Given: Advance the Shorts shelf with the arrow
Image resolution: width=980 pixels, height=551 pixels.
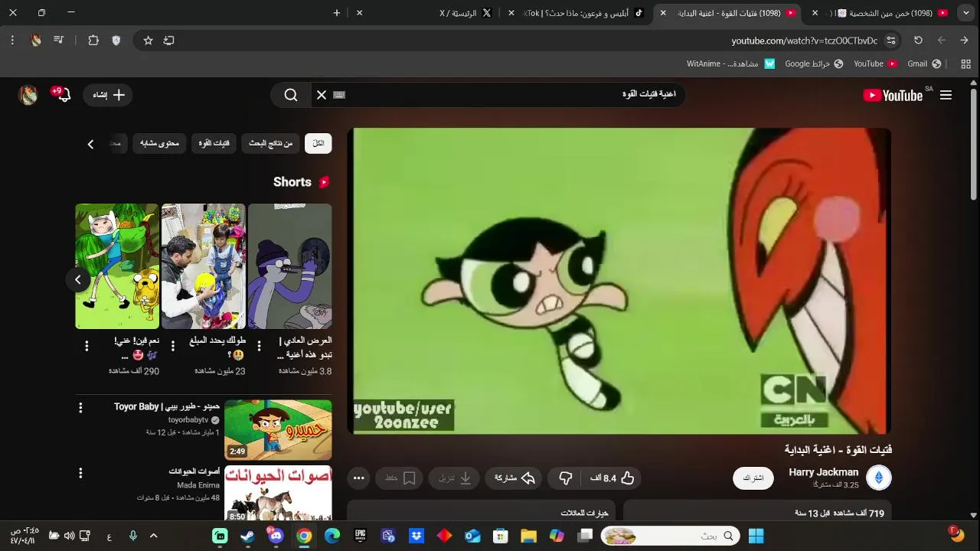Looking at the screenshot, I should coord(78,280).
